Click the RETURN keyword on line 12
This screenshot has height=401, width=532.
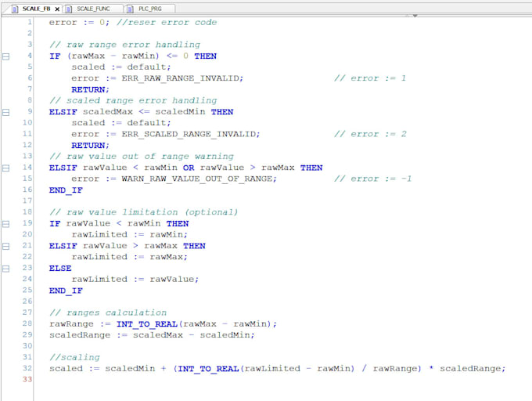[x=88, y=146]
